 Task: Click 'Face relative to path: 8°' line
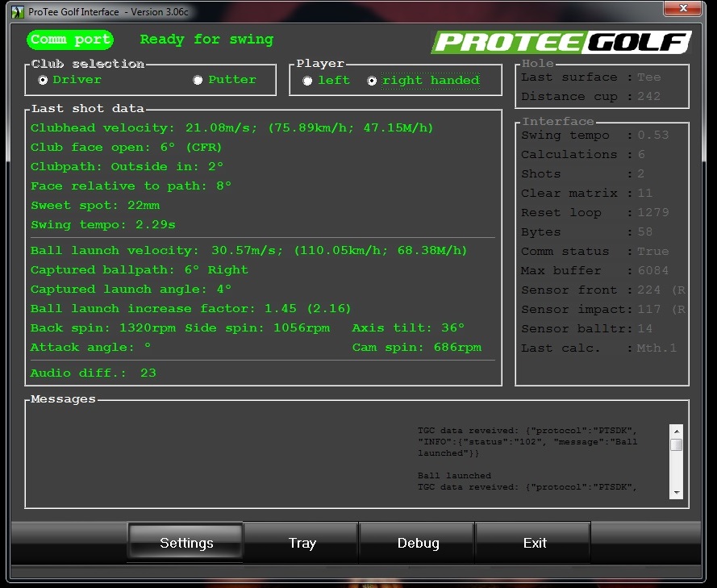(x=131, y=186)
